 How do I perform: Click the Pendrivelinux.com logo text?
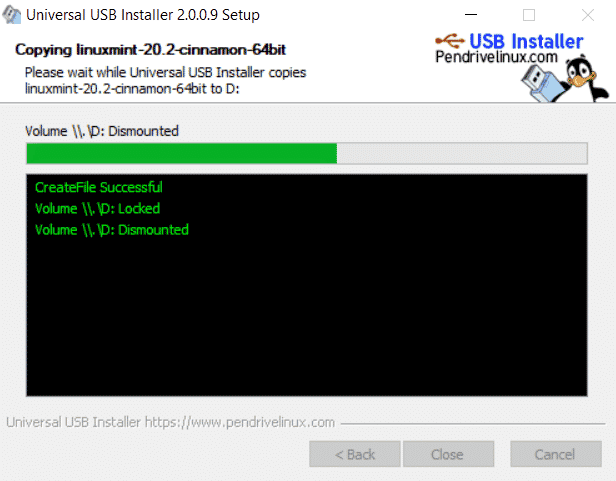point(496,57)
